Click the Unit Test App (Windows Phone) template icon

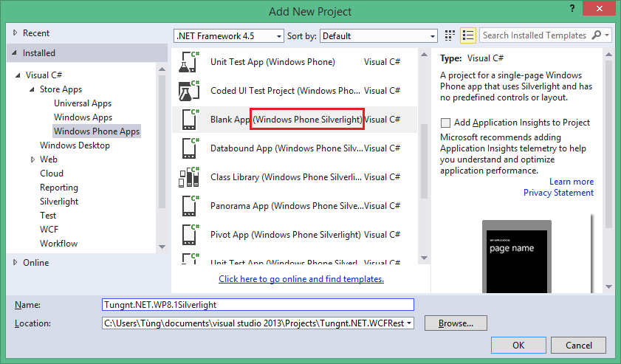coord(189,62)
